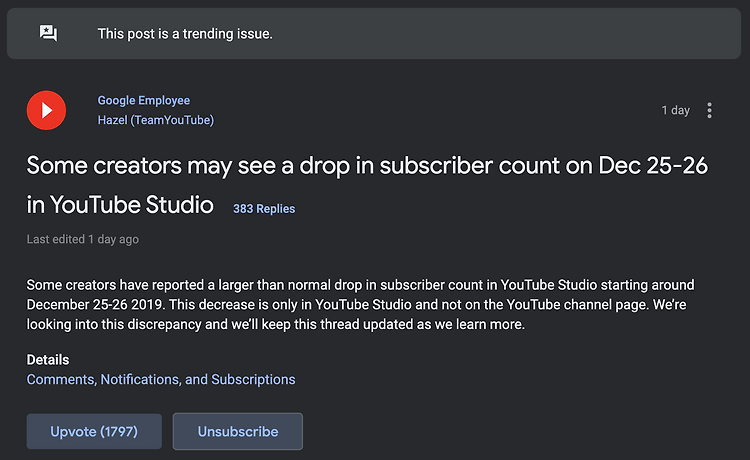750x460 pixels.
Task: Click the trending issue star-chat icon
Action: pyautogui.click(x=48, y=33)
